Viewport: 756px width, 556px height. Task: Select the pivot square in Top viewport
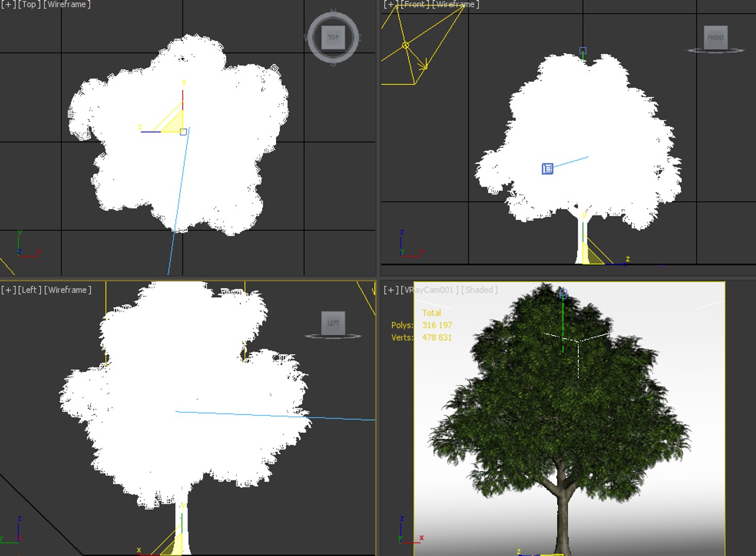(x=183, y=132)
